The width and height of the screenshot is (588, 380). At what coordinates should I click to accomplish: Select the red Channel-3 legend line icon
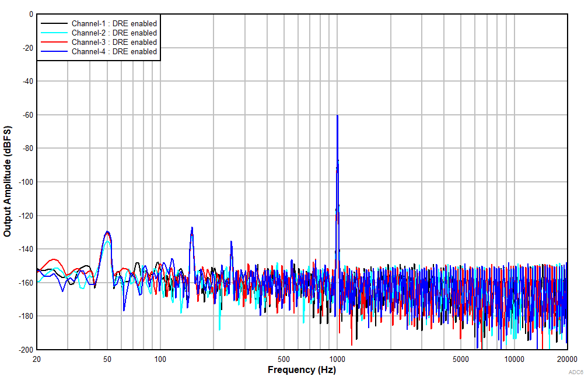pyautogui.click(x=53, y=42)
